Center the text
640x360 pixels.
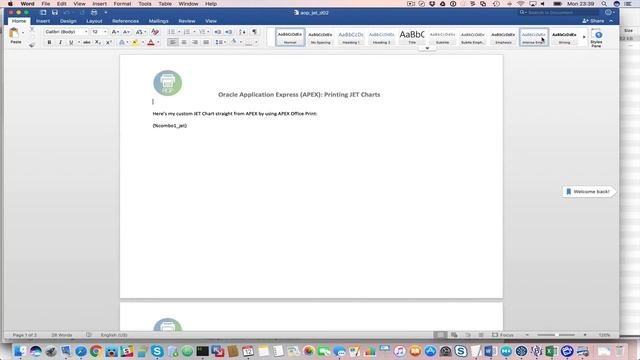pyautogui.click(x=184, y=42)
